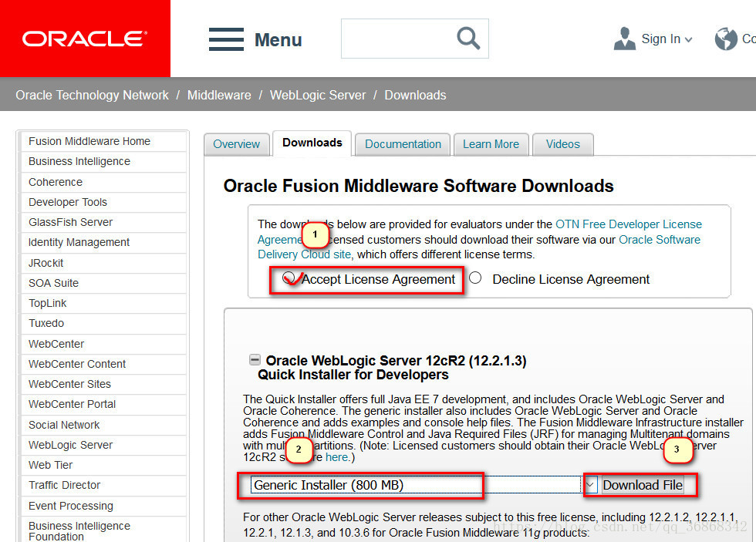Open SOA Suite sidebar item
This screenshot has height=542, width=756.
[103, 283]
